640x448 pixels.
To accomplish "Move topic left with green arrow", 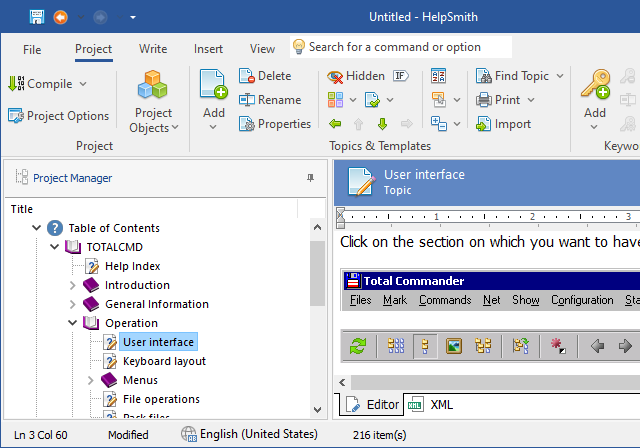I will point(335,124).
